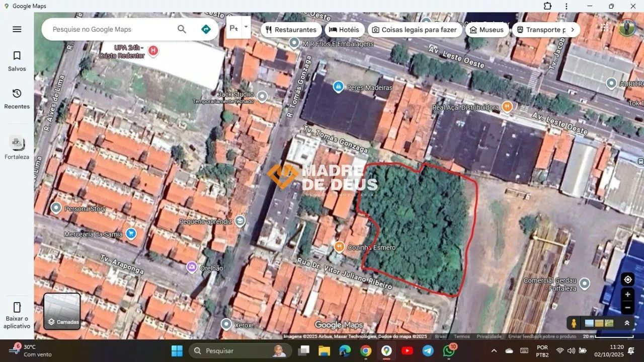This screenshot has width=644, height=362.
Task: Click the blue directions arrow icon
Action: coord(205,29)
